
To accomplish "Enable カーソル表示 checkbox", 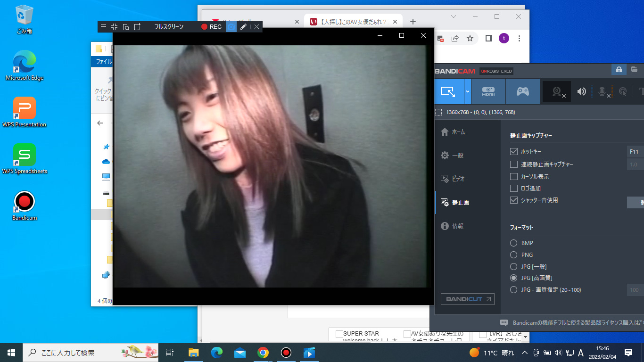I will pos(514,176).
